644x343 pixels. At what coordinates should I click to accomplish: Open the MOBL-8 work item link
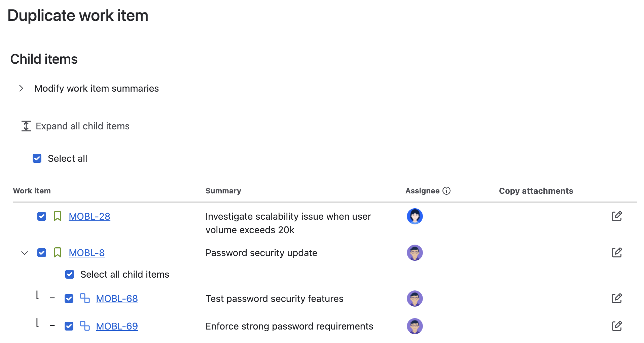click(x=86, y=253)
